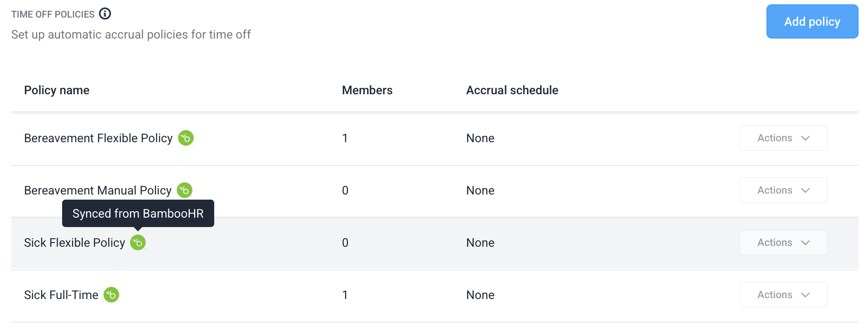Open Actions dropdown for Bereavement Flexible Policy

[783, 138]
